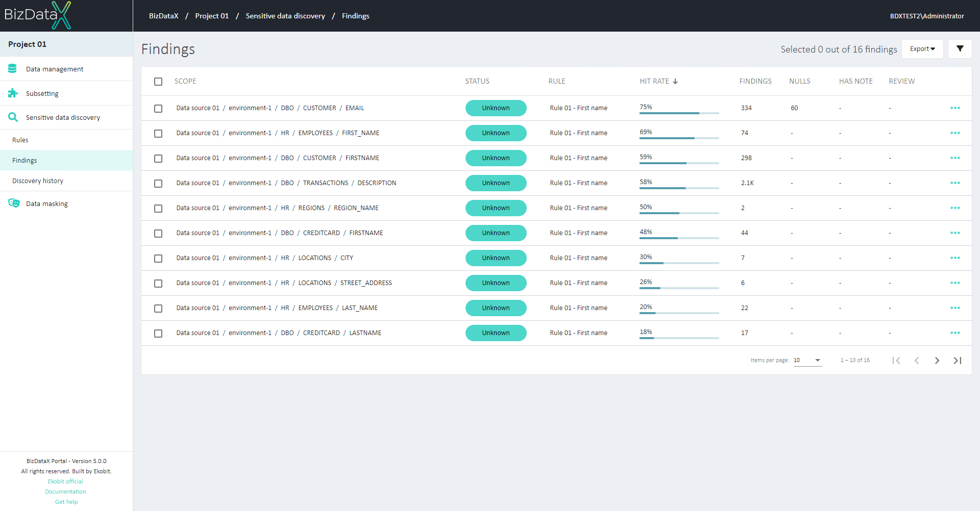Open more options for CUSTOMER / FIRSTNAME row
Screen dimensions: 980x511
click(x=955, y=158)
